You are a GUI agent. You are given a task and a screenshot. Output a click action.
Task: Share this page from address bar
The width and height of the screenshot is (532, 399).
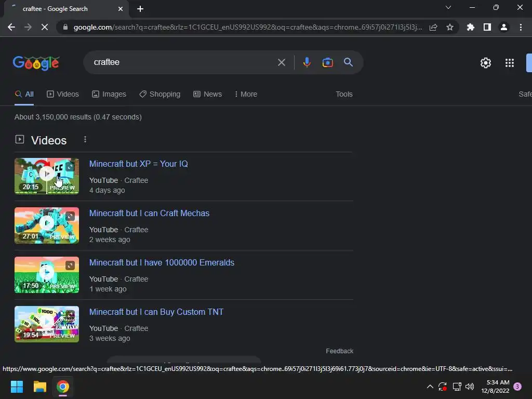click(x=433, y=27)
